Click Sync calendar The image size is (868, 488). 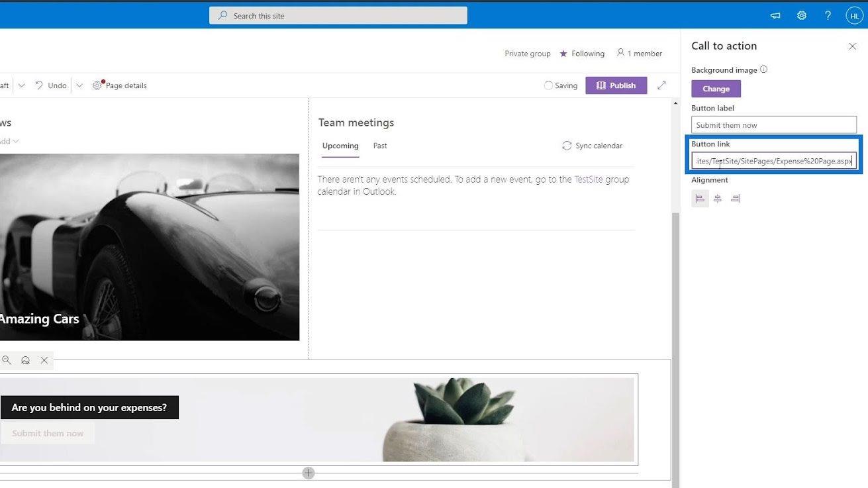(x=593, y=146)
